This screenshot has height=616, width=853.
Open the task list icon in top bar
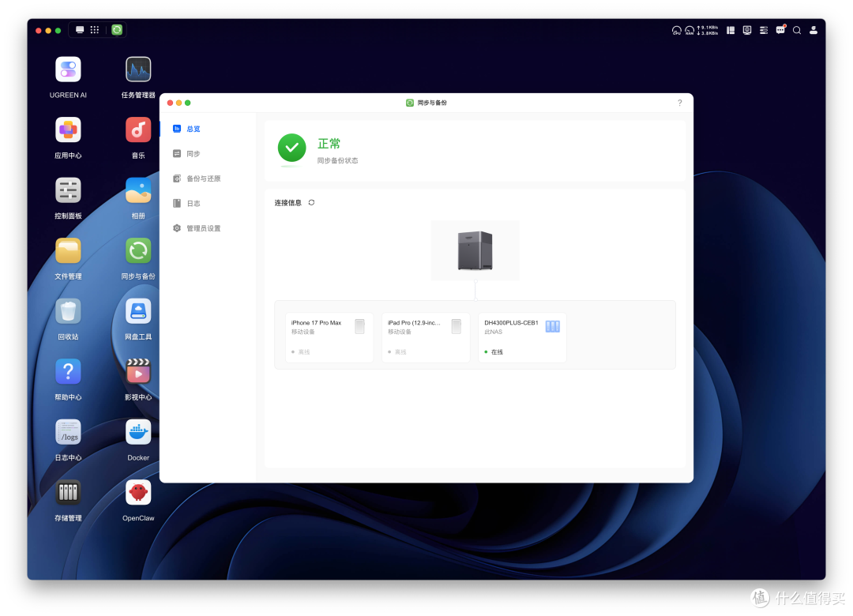point(764,31)
